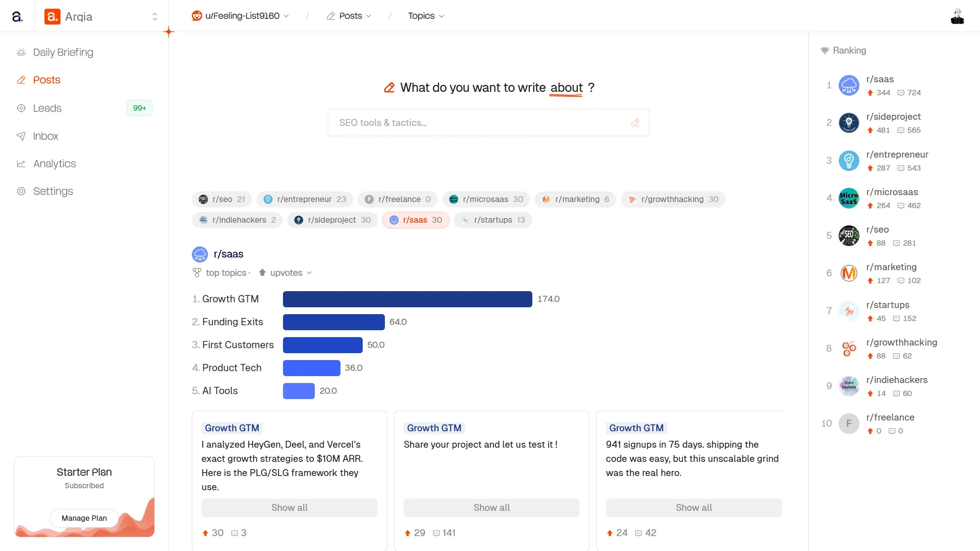Expand the Arqia workspace switcher
Screen dimensions: 980x551
coord(154,16)
